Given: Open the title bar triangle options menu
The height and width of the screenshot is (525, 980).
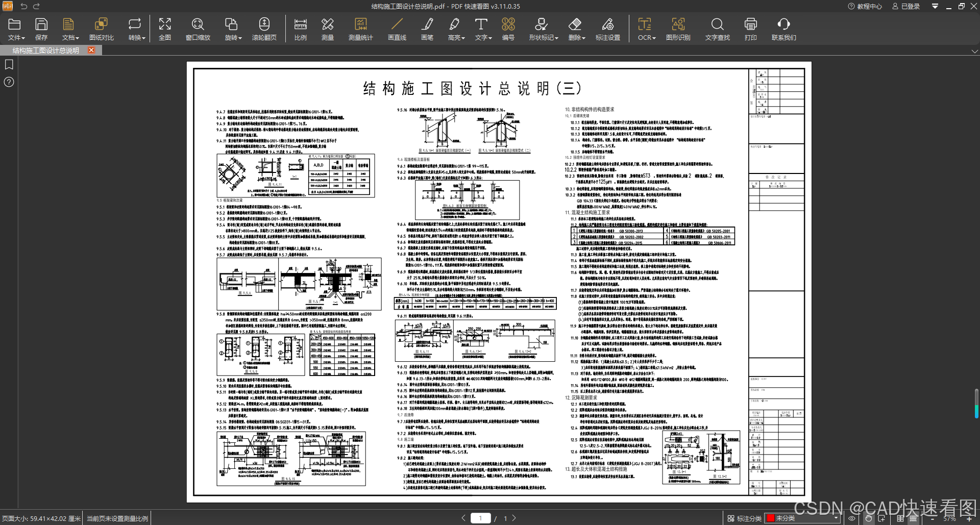Looking at the screenshot, I should click(x=935, y=6).
